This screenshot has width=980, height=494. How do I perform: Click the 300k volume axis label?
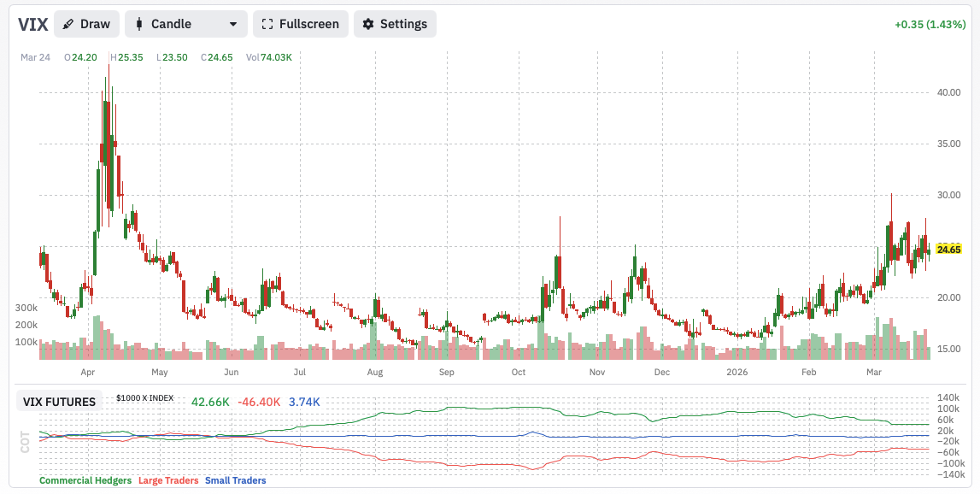point(26,308)
